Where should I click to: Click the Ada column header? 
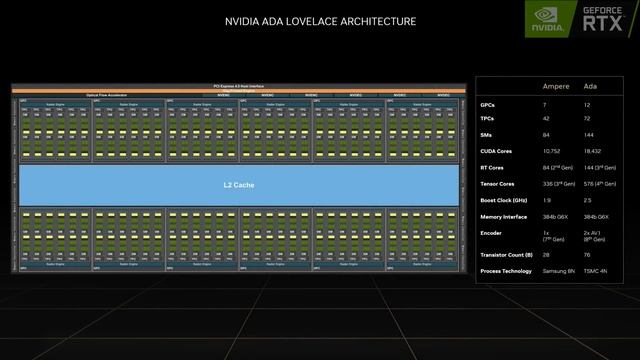coord(590,87)
